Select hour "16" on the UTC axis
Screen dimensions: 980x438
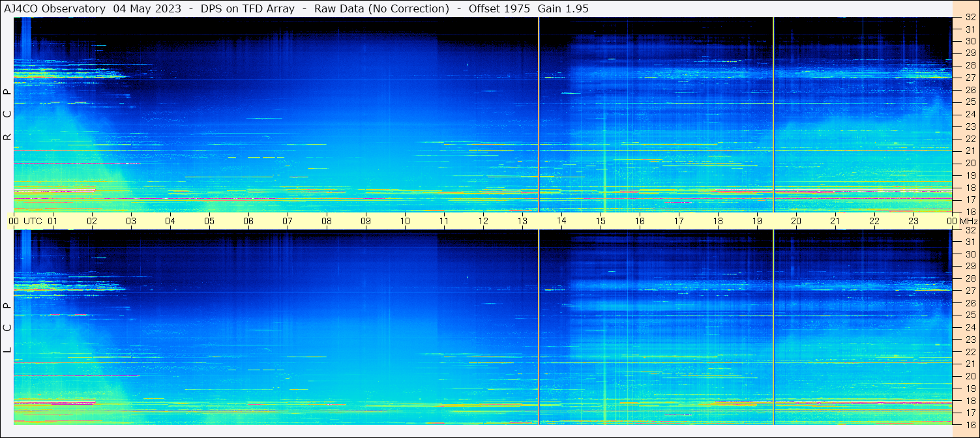click(640, 221)
